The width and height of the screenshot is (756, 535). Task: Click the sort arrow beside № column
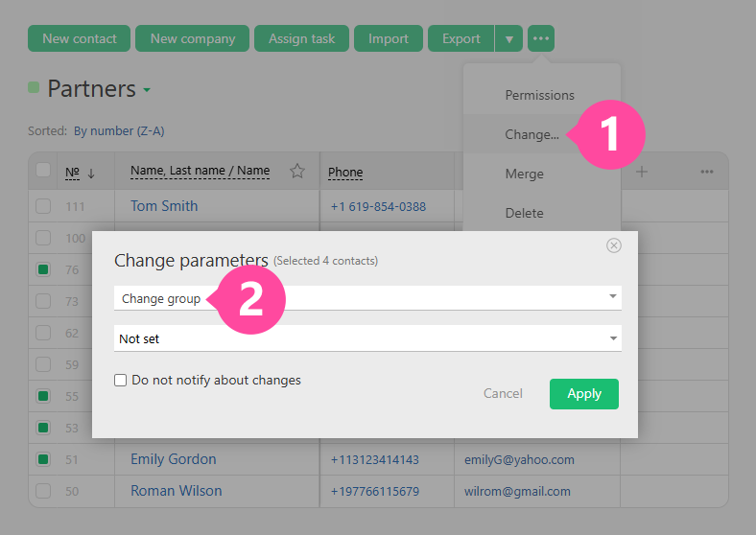click(x=92, y=174)
